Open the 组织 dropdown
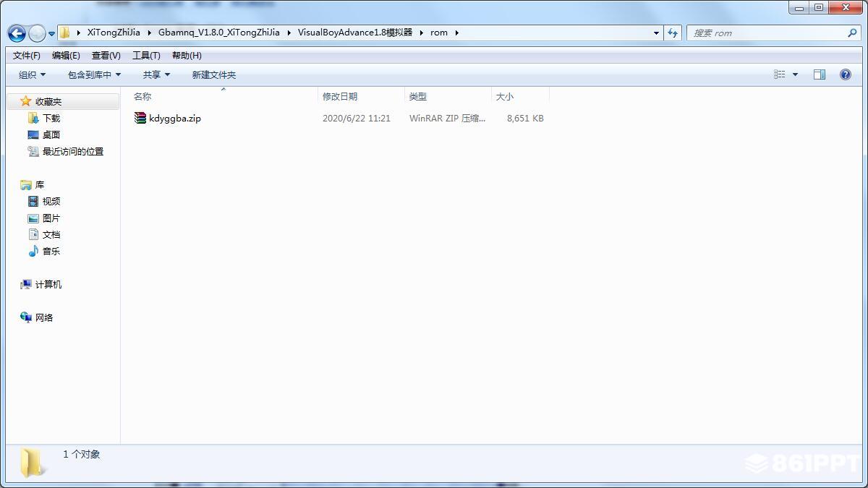This screenshot has width=868, height=488. coord(32,74)
